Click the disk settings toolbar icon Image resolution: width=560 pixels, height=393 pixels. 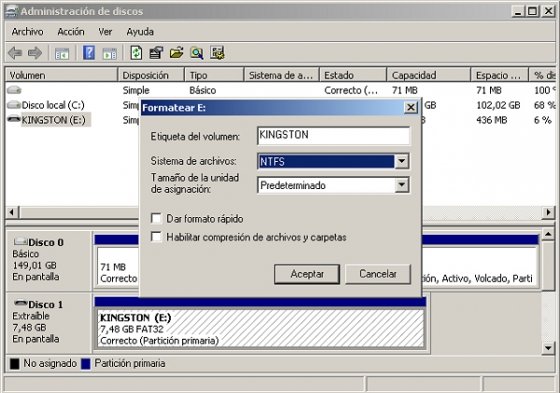[217, 53]
